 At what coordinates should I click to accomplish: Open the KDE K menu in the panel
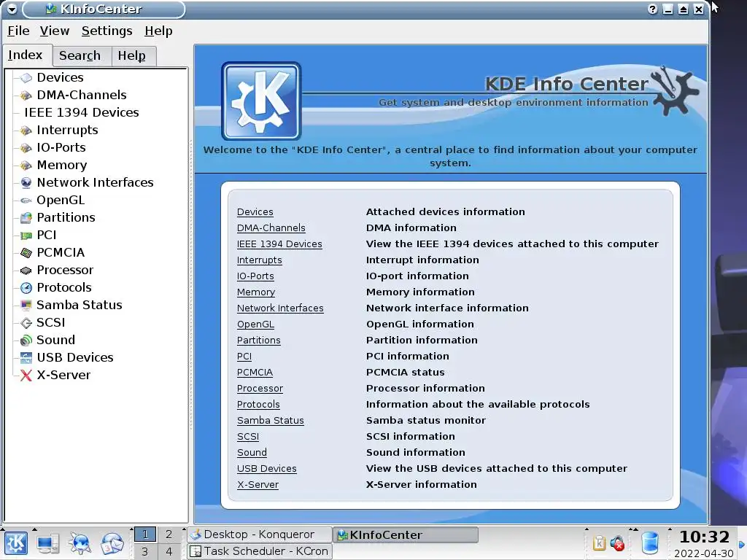[x=16, y=543]
